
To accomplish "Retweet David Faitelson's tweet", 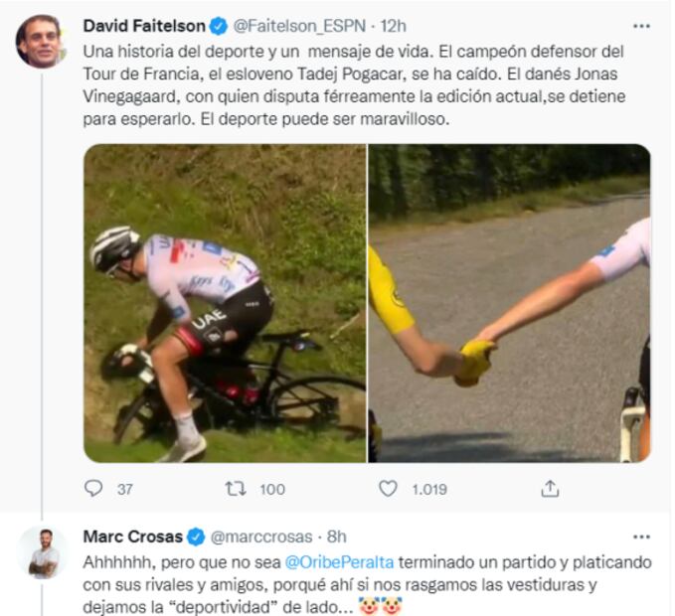I will pos(237,488).
